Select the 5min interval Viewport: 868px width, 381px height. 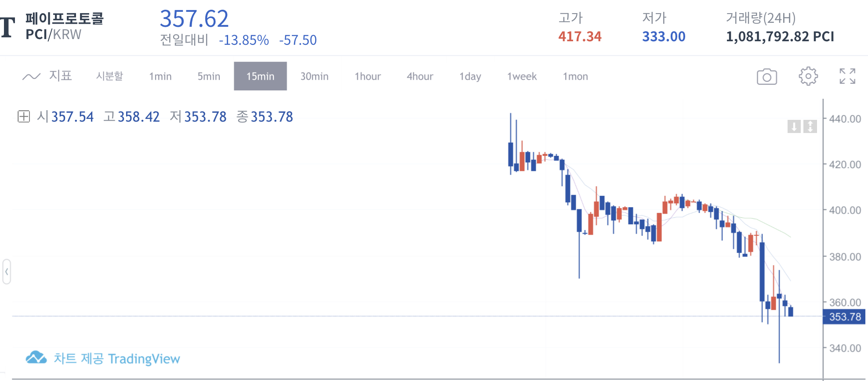(x=209, y=76)
